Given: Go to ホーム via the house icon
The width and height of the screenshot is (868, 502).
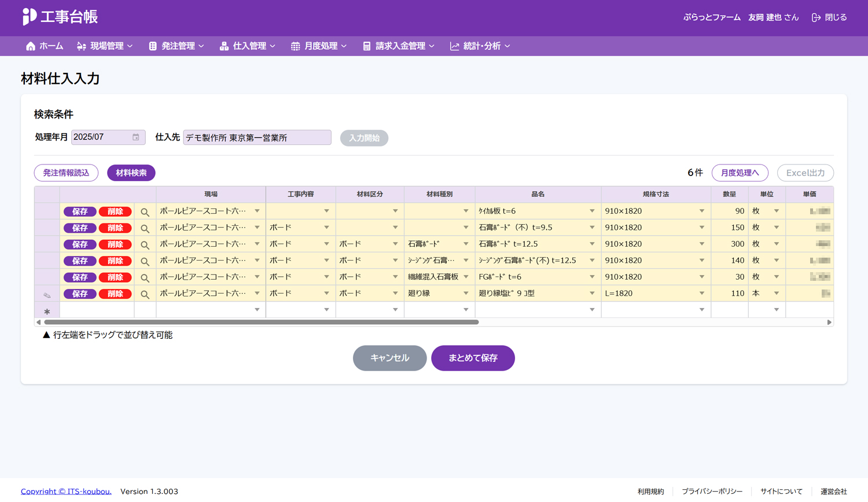Looking at the screenshot, I should 31,46.
